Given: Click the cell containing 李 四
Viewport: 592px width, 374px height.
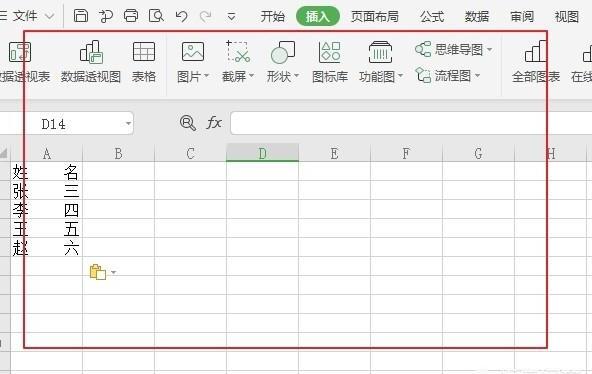Looking at the screenshot, I should [x=46, y=209].
